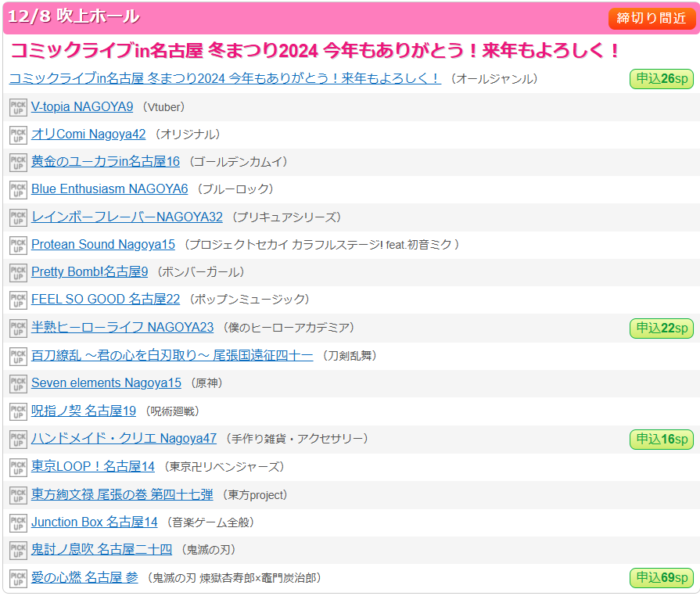This screenshot has width=700, height=596.
Task: Click the (原神) genre text
Action: pos(206,383)
